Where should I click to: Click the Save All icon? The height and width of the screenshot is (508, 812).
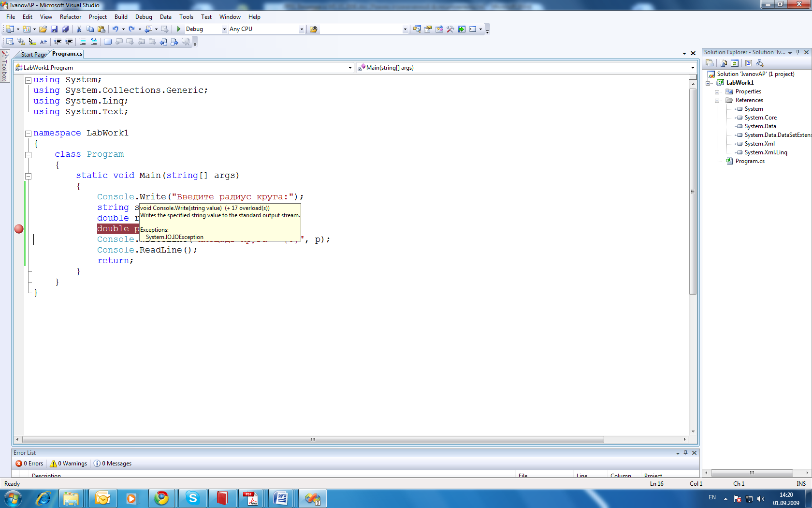tap(65, 29)
